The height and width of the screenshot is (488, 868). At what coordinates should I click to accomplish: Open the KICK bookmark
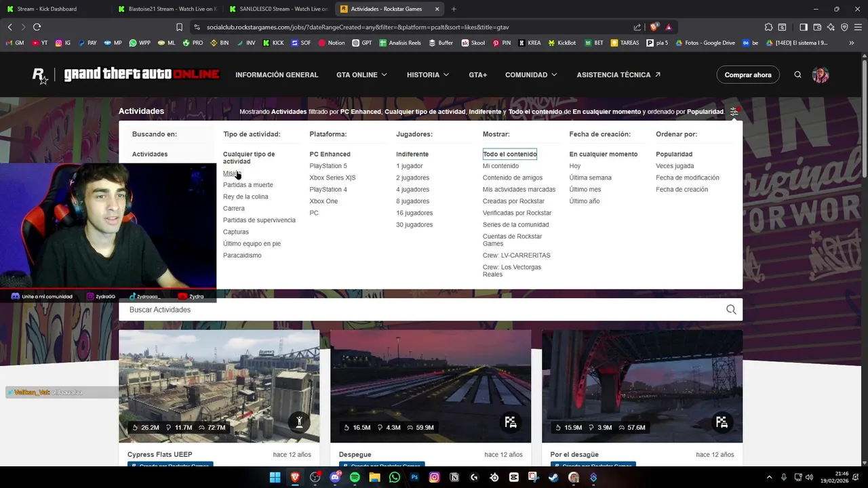[273, 43]
